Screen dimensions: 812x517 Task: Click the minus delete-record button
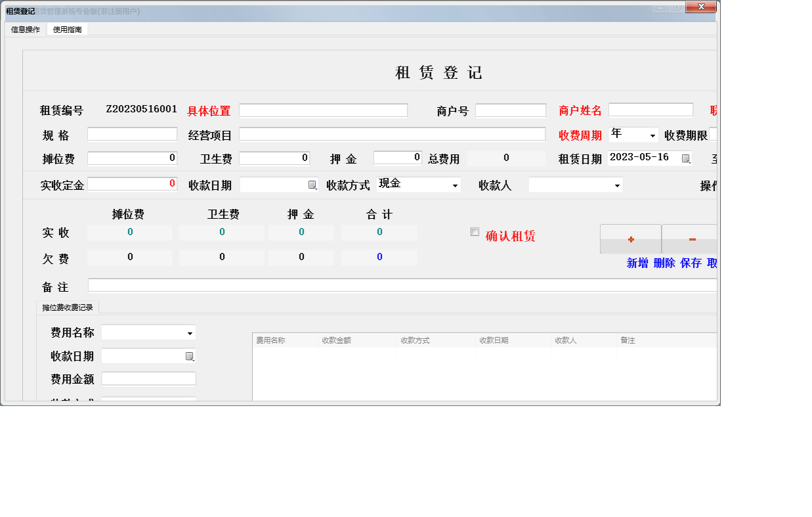coord(691,239)
